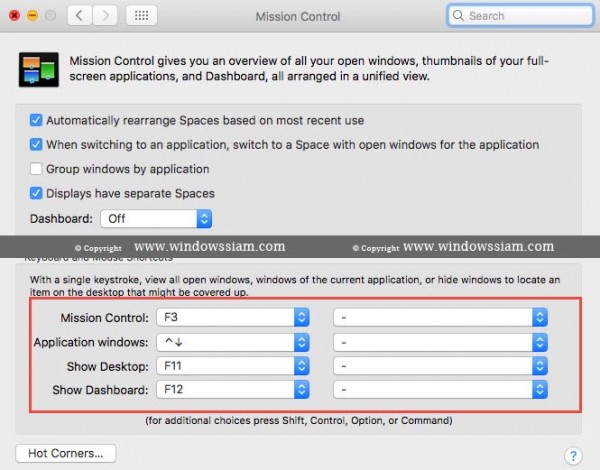Open Mission Control F3 keyboard shortcut dropdown
Screen dimensions: 600x470
[x=233, y=317]
